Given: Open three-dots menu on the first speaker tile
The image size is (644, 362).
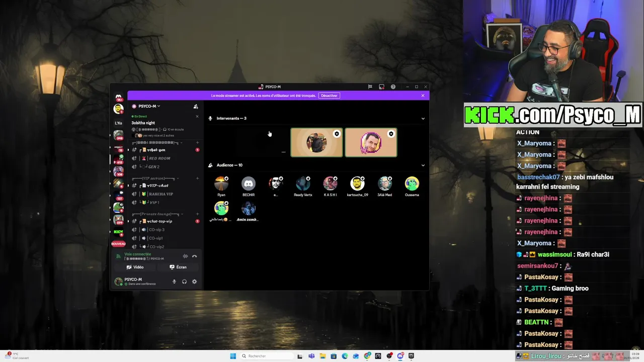Looking at the screenshot, I should (x=283, y=152).
